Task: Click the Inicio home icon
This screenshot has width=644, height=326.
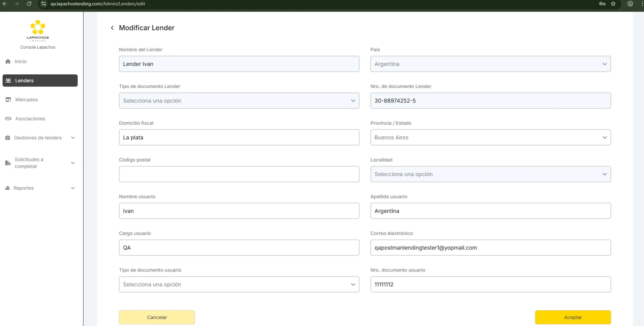Action: pyautogui.click(x=8, y=62)
